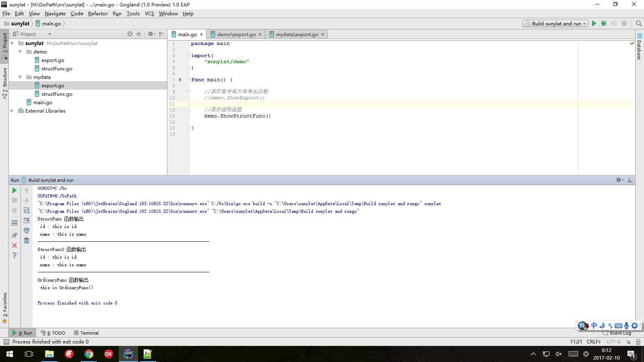
Task: Place cursor on demo.ShowStructFunc() line
Action: (237, 116)
